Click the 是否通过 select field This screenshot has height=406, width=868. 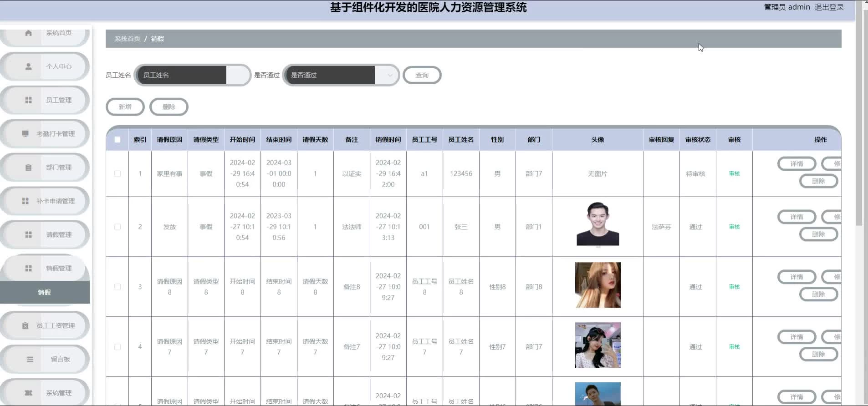341,75
